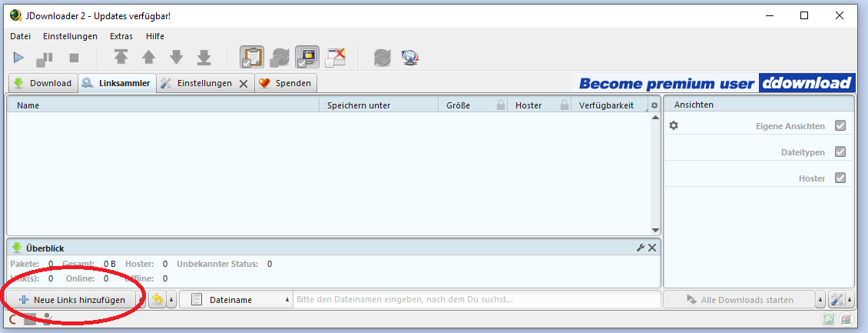Screen dimensions: 868x333
Task: Focus the Dateinamen search input field
Action: point(476,300)
